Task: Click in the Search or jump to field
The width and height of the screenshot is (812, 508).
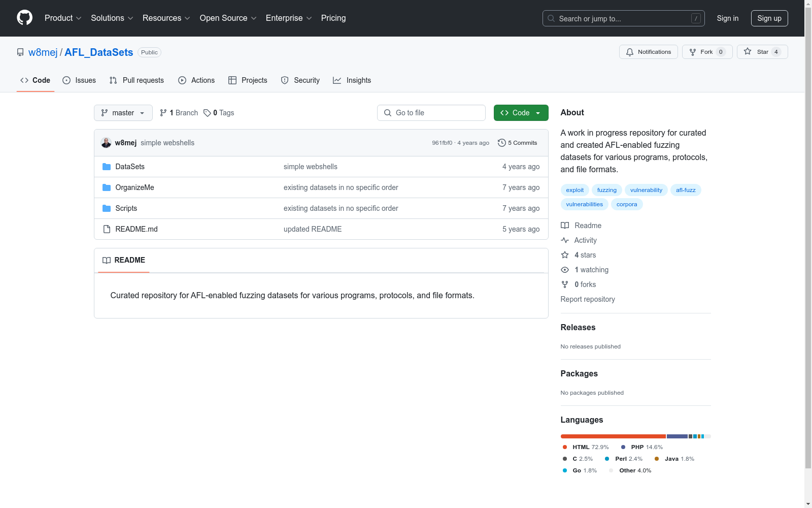Action: point(624,18)
